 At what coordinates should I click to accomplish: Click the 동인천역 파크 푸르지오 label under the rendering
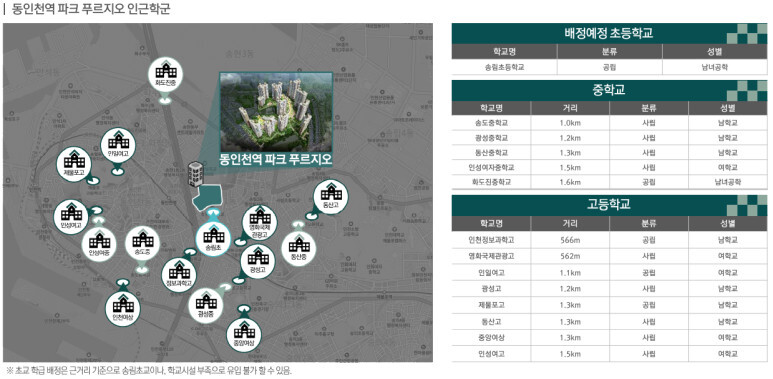pyautogui.click(x=276, y=160)
